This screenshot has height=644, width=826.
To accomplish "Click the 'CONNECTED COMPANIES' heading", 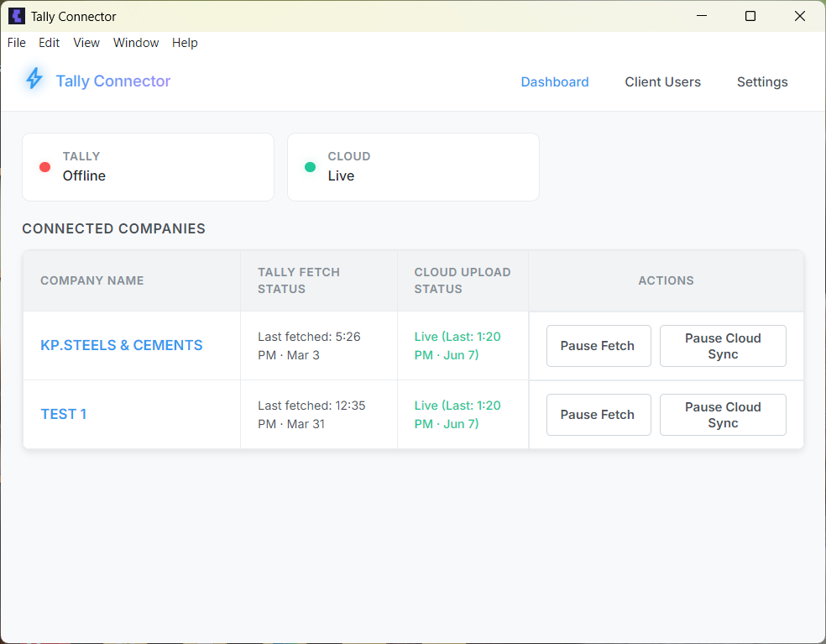I will pos(114,228).
